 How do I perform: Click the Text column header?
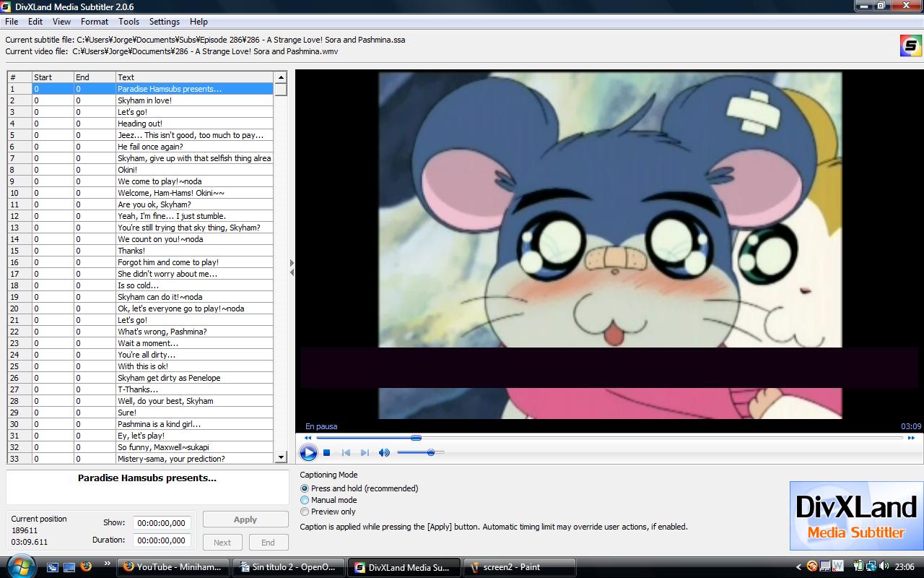pos(194,77)
